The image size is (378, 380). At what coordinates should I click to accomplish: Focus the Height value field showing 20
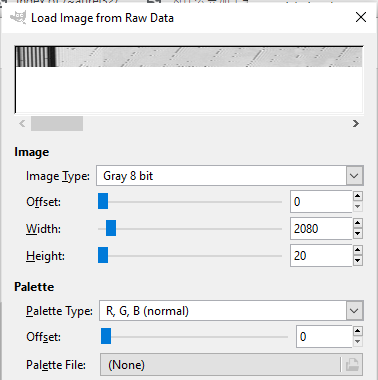coord(321,256)
